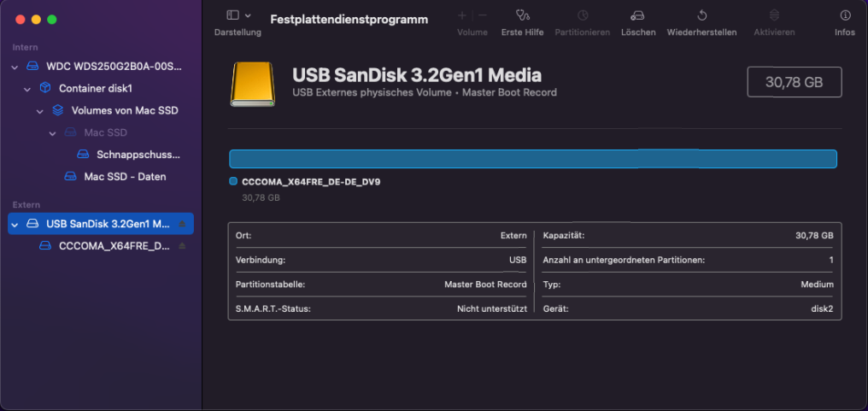Click the Schnappschuss drive icon
The height and width of the screenshot is (411, 868).
pyautogui.click(x=83, y=155)
